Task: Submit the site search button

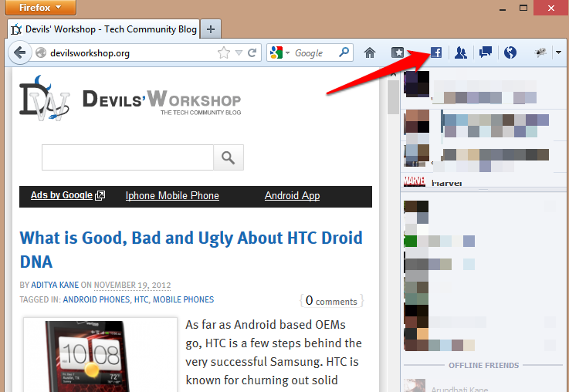Action: click(229, 157)
